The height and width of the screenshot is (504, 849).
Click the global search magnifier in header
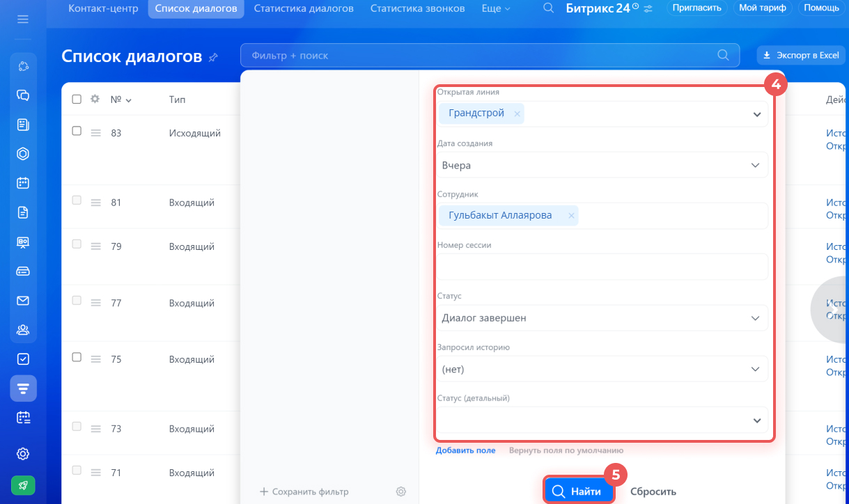click(x=549, y=8)
